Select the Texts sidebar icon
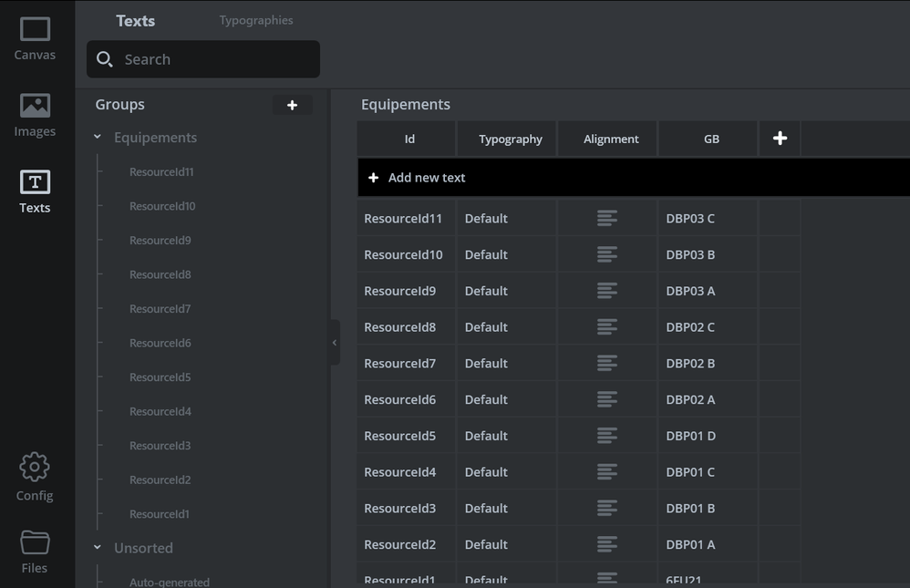The height and width of the screenshot is (588, 910). coord(35,183)
